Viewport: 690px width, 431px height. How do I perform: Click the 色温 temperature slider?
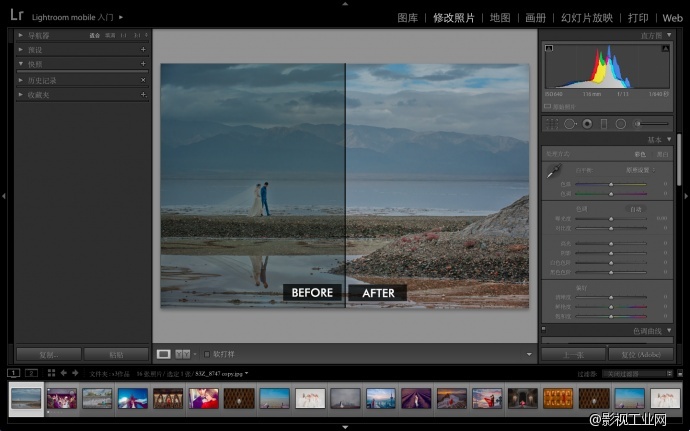click(610, 183)
